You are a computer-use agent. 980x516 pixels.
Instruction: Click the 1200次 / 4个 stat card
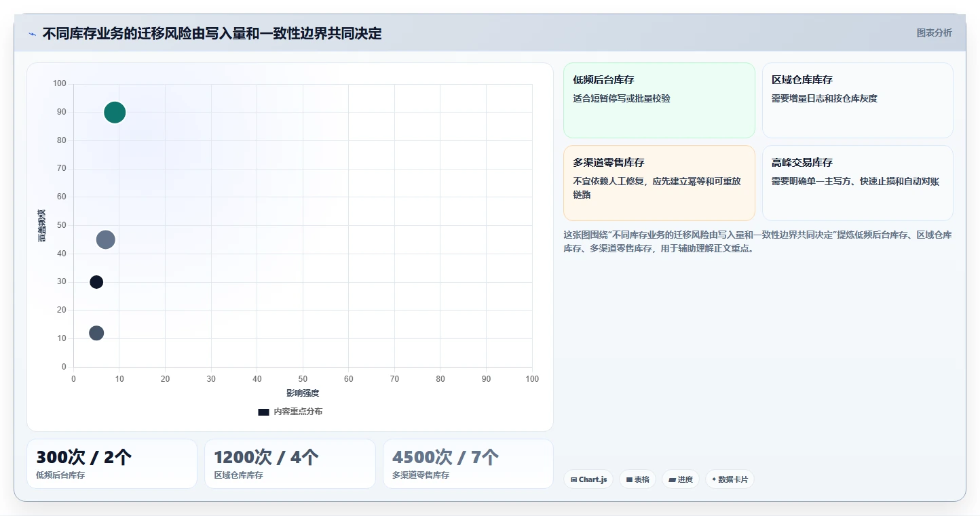coord(290,464)
